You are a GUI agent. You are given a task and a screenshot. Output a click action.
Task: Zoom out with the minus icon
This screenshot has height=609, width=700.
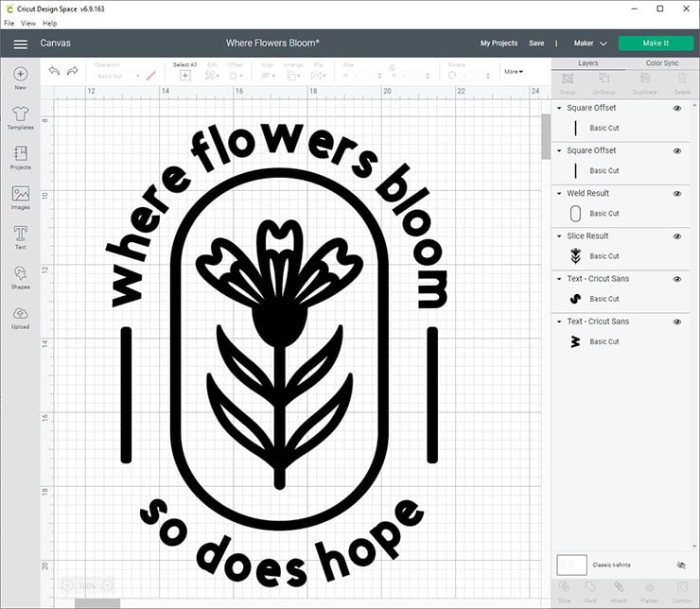[x=66, y=585]
